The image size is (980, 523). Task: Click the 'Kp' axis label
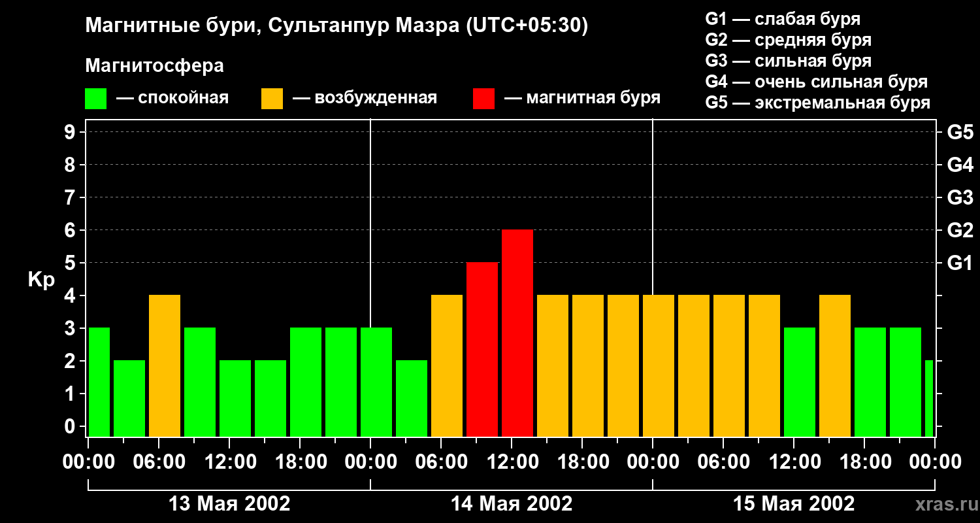click(x=41, y=280)
